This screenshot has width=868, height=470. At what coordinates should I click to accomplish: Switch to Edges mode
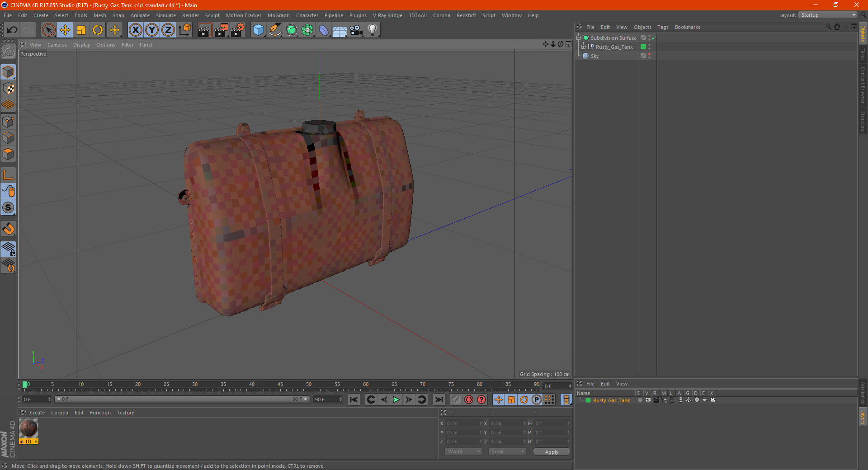click(8, 138)
